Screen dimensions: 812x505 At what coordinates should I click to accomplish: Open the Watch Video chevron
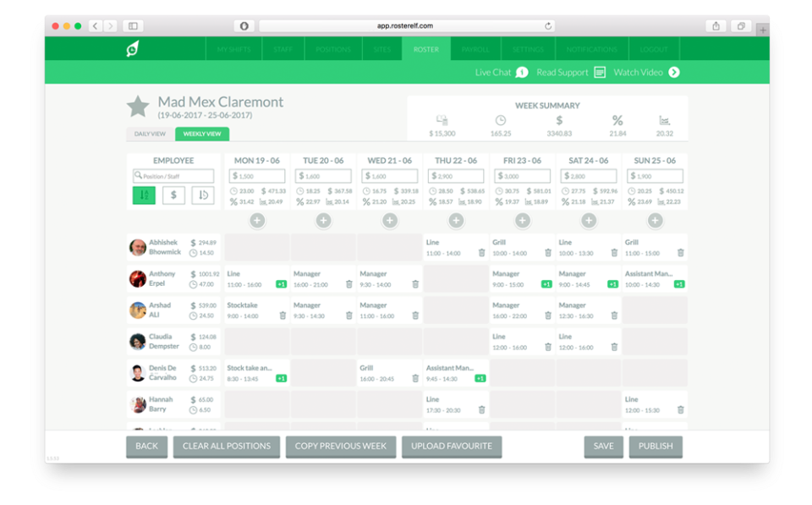[674, 72]
